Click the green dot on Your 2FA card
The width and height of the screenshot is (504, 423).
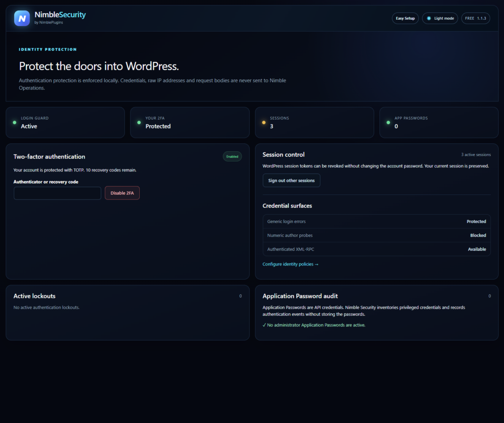pos(139,123)
